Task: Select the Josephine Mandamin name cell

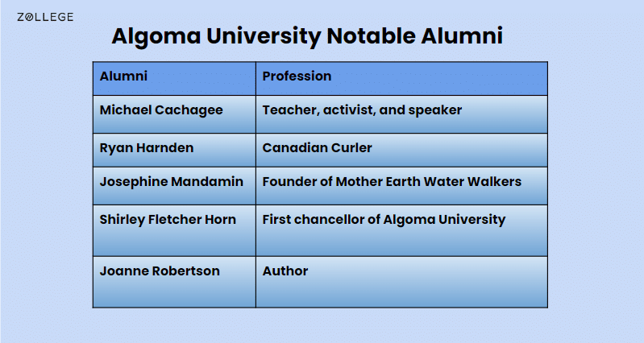Action: pos(174,185)
